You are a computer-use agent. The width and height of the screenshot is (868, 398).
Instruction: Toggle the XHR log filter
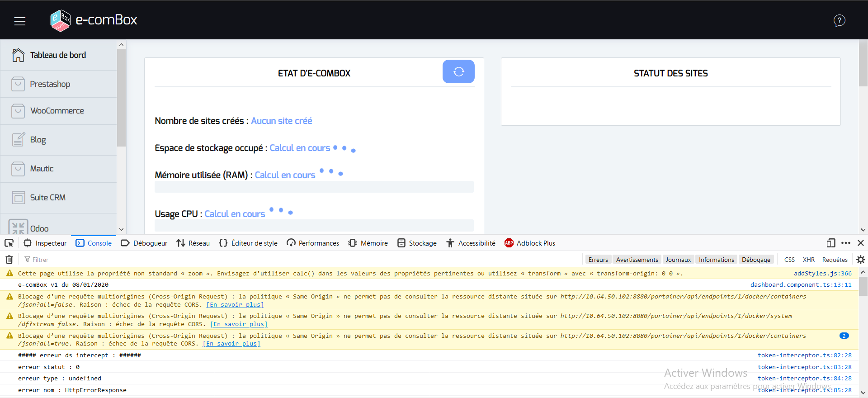click(808, 260)
